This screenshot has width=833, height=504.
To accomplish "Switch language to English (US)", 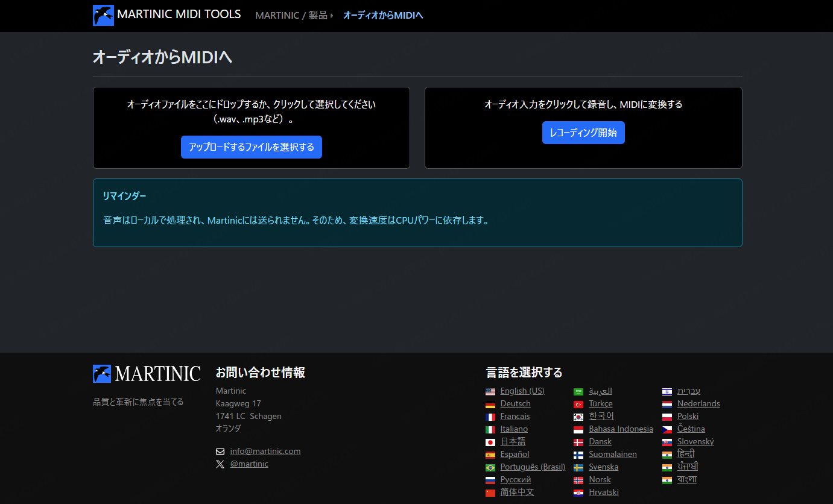I will click(x=522, y=391).
